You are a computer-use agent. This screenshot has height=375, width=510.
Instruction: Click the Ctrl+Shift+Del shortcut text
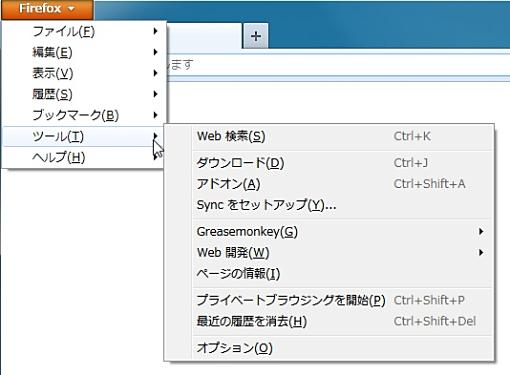pos(435,321)
